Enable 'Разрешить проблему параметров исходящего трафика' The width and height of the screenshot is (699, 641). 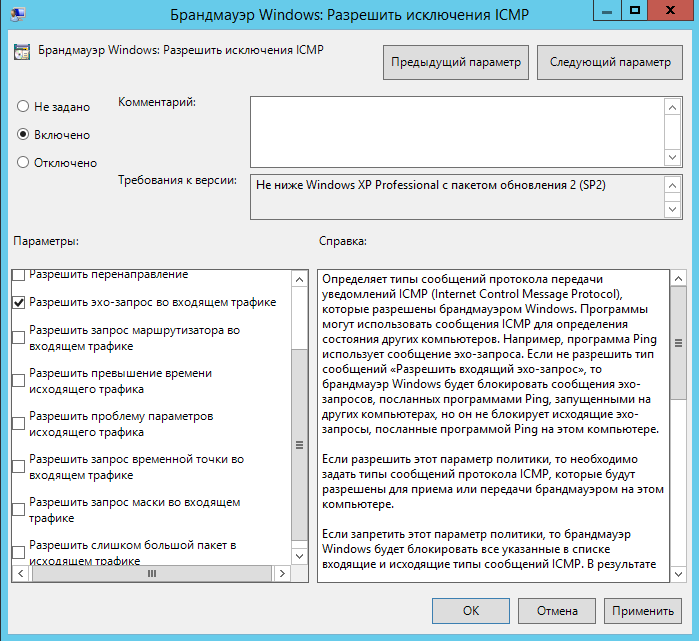pos(18,423)
